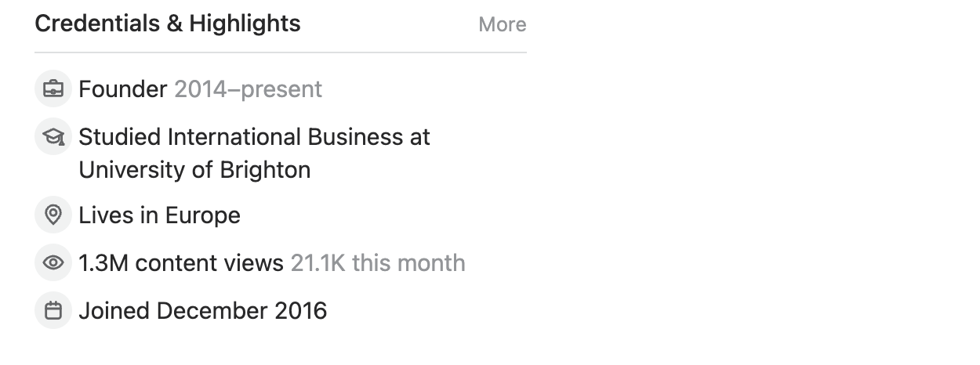
Task: Click the divider line under the heading
Action: click(280, 52)
